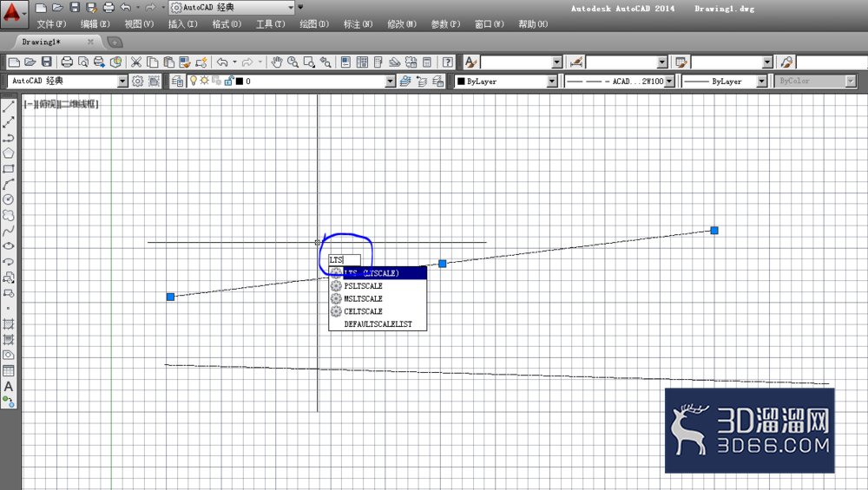Close the Drawing1* tab

coord(90,42)
